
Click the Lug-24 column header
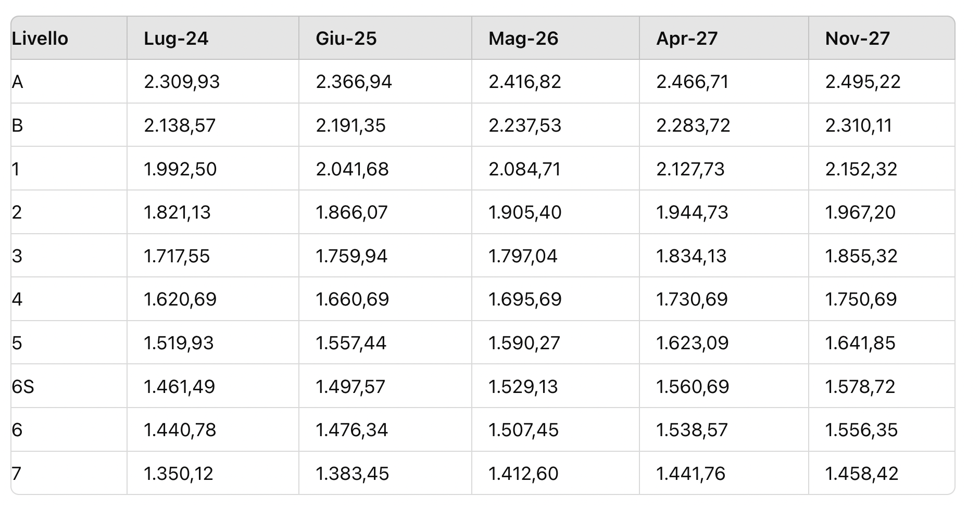[176, 39]
